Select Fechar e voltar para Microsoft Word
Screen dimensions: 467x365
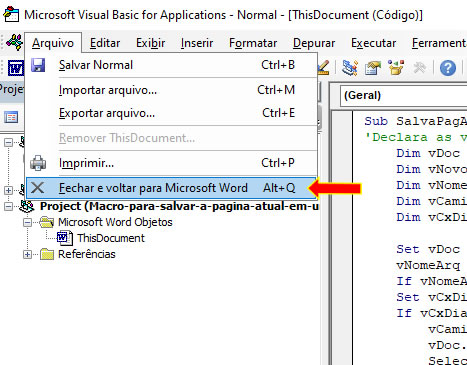click(171, 188)
